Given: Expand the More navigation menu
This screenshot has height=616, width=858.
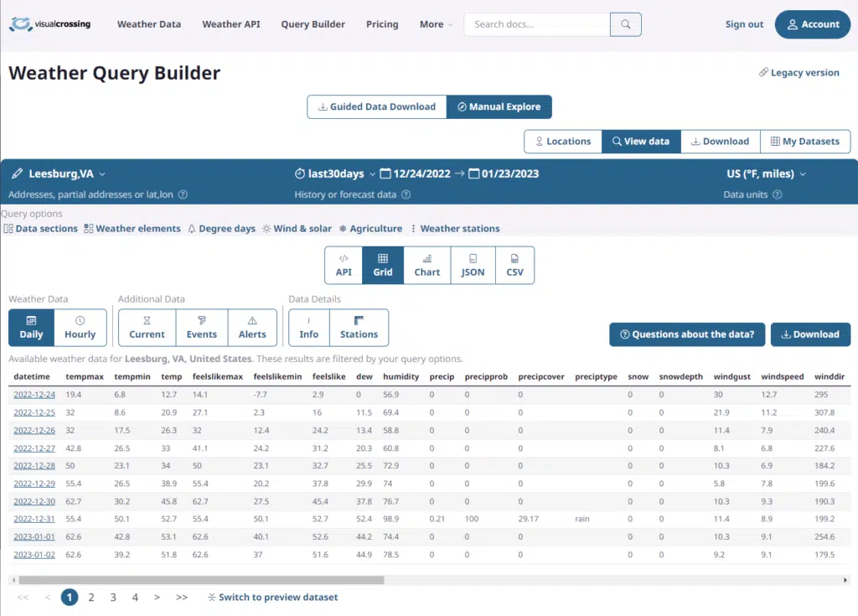Looking at the screenshot, I should click(x=436, y=24).
